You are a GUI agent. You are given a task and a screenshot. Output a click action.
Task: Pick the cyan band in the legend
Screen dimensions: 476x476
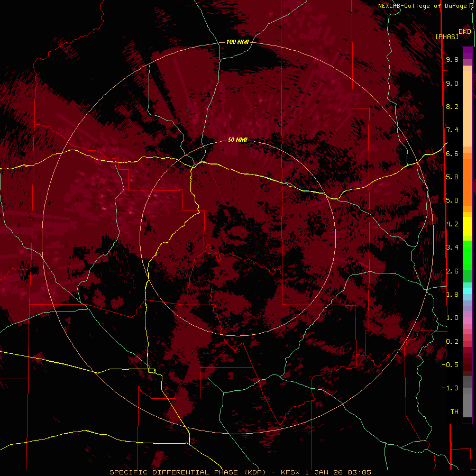[467, 291]
